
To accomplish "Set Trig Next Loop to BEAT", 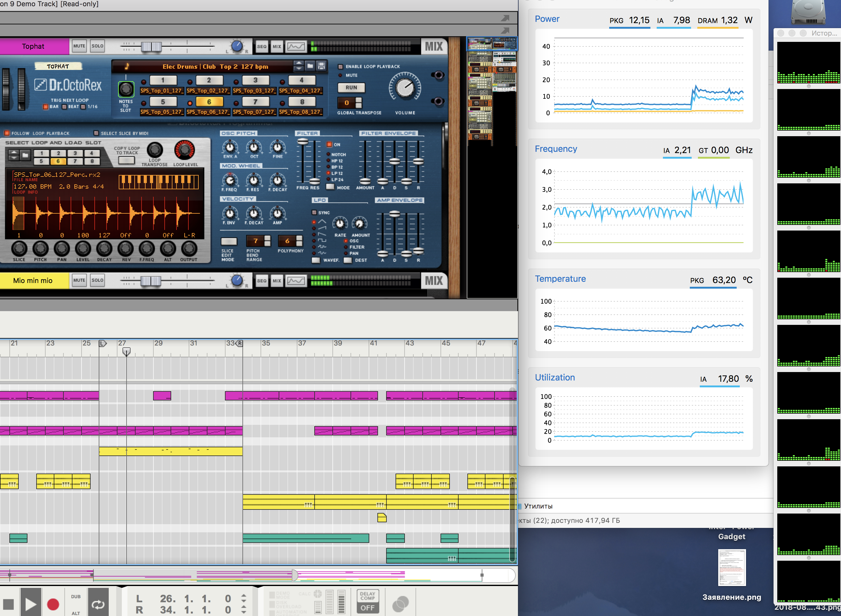I will [64, 107].
